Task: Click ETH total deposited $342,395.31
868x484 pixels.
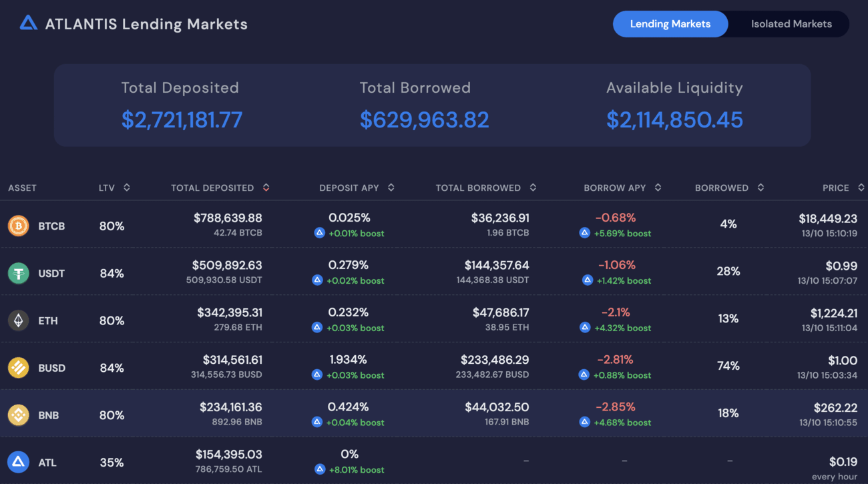Action: tap(230, 312)
